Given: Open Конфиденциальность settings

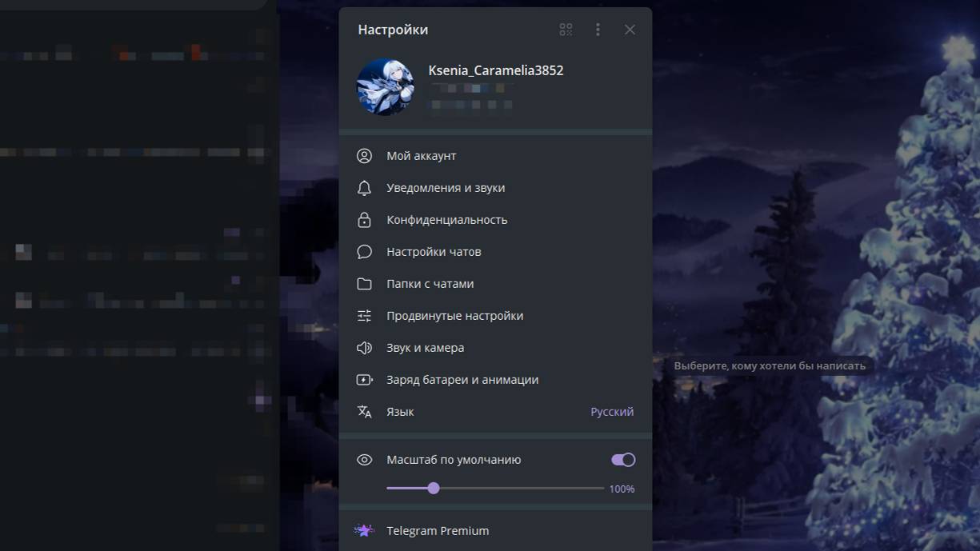Looking at the screenshot, I should [x=495, y=220].
